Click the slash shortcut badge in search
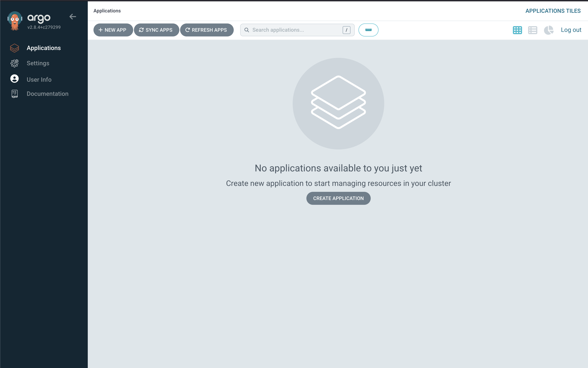 346,30
